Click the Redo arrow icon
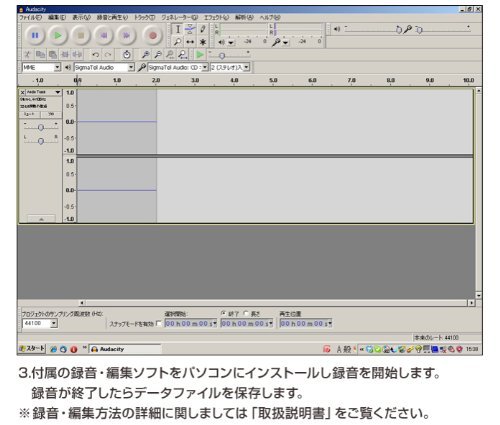The width and height of the screenshot is (500, 425). tap(108, 54)
